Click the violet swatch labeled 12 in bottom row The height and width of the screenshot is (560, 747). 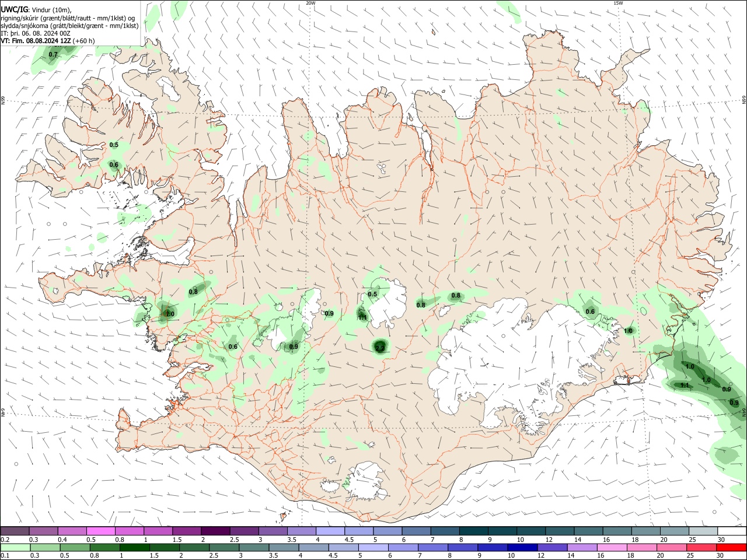pyautogui.click(x=551, y=547)
